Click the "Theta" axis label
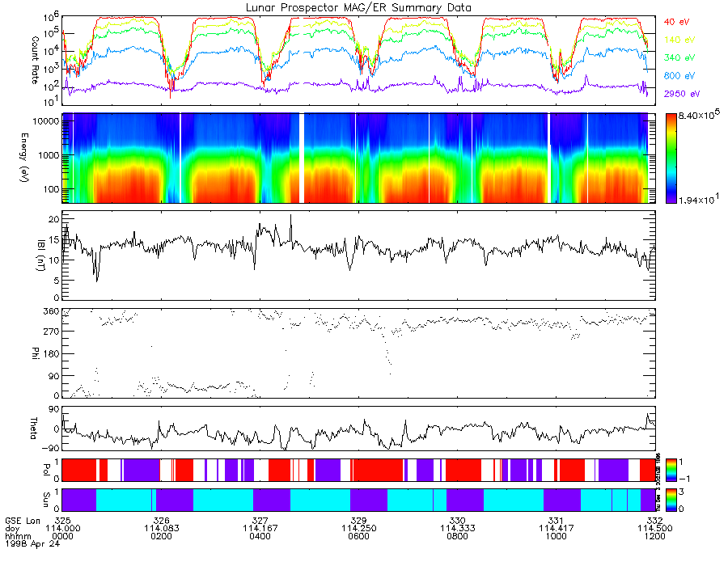The image size is (728, 566). [33, 429]
